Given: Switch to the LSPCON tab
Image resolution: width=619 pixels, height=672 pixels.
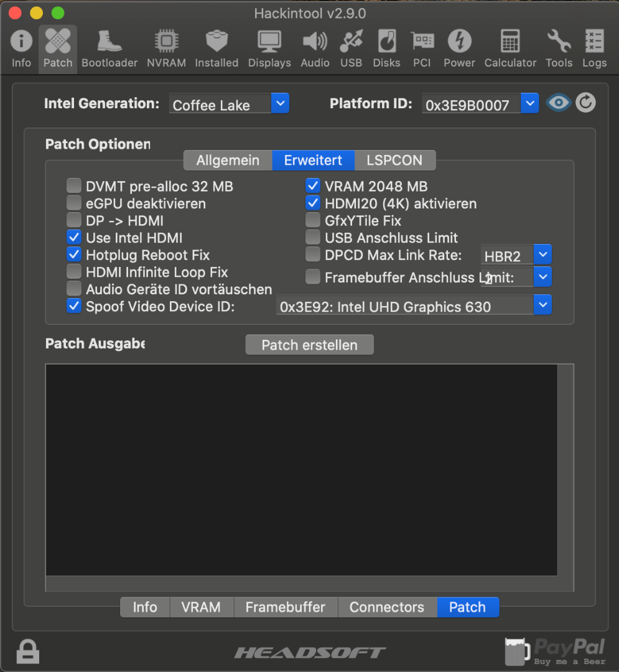Looking at the screenshot, I should pyautogui.click(x=394, y=161).
